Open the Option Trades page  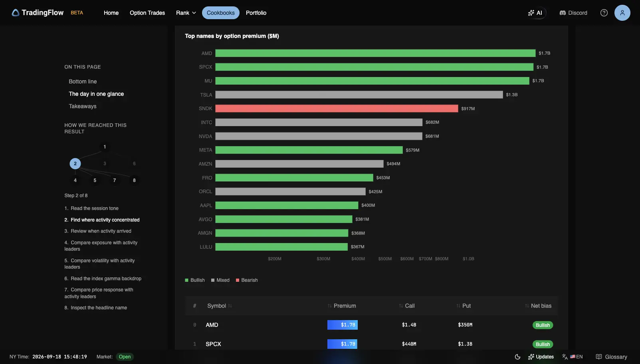point(147,13)
